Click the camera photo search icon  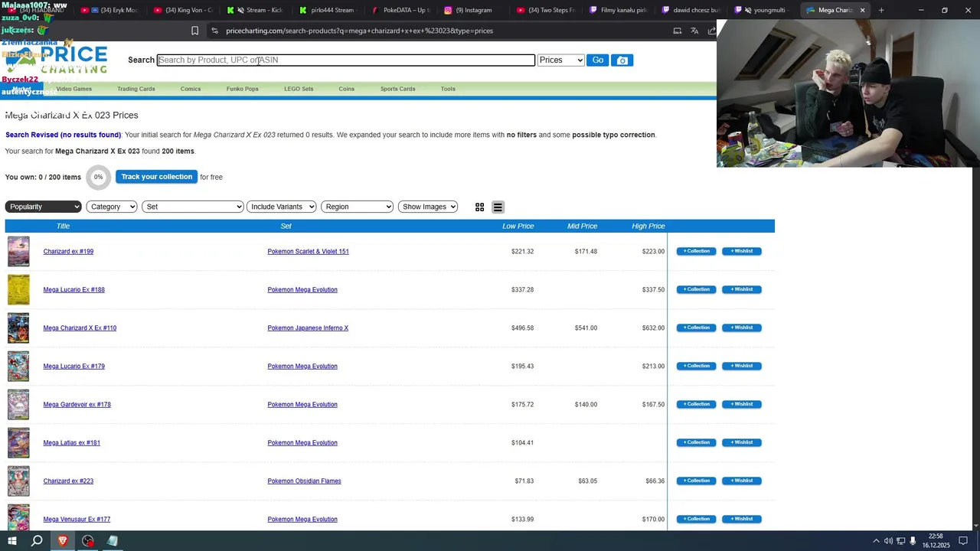coord(622,60)
